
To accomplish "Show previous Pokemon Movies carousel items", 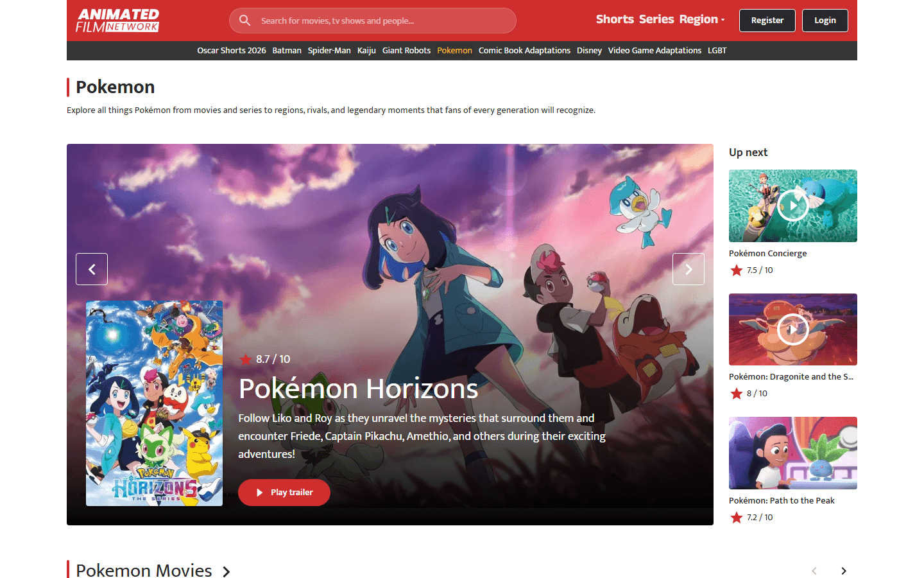I will 814,571.
